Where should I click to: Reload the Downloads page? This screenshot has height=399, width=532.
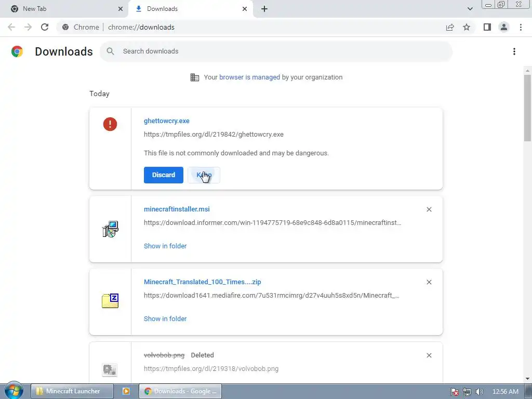click(45, 27)
